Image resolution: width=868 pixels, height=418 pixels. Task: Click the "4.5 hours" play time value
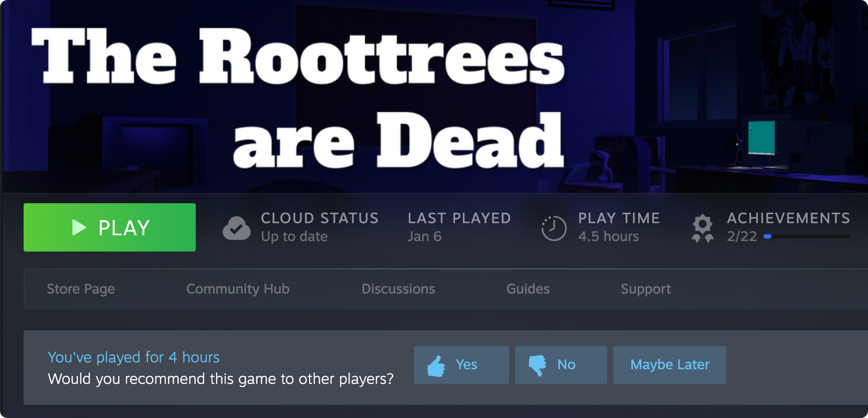pyautogui.click(x=608, y=236)
